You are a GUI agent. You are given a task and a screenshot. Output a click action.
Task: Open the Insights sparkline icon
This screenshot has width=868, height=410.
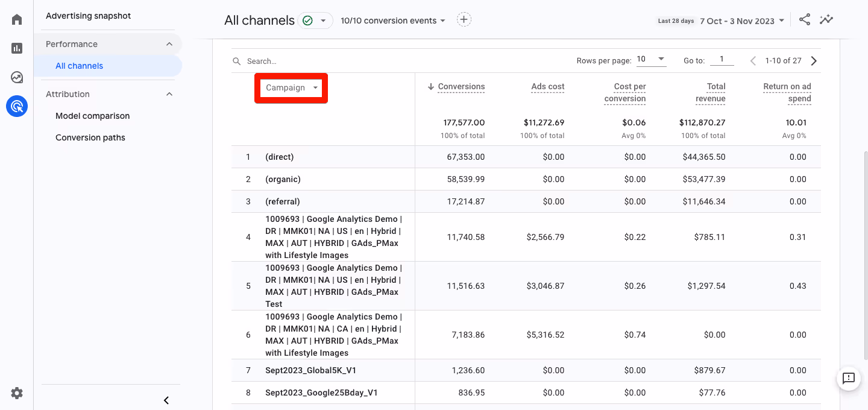pyautogui.click(x=826, y=20)
